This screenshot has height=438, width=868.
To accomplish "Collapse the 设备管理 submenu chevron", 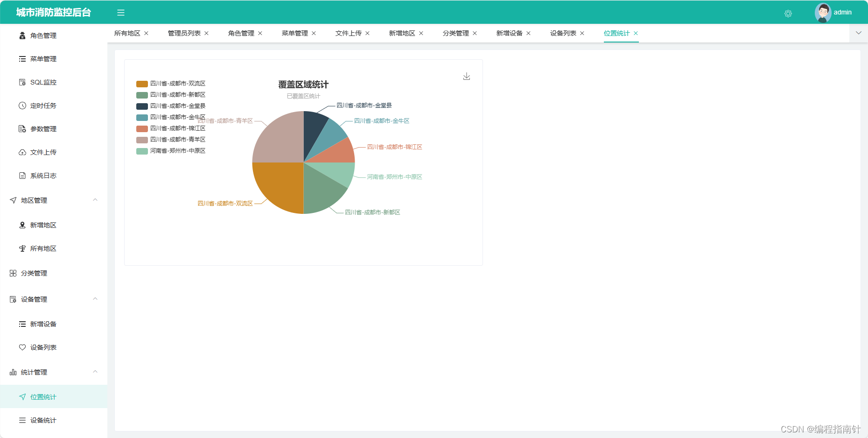I will [95, 299].
